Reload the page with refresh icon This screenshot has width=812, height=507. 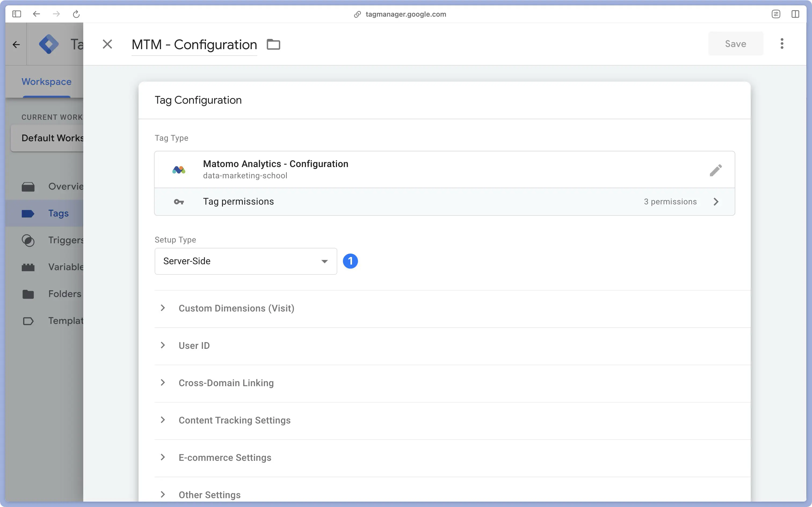(77, 14)
